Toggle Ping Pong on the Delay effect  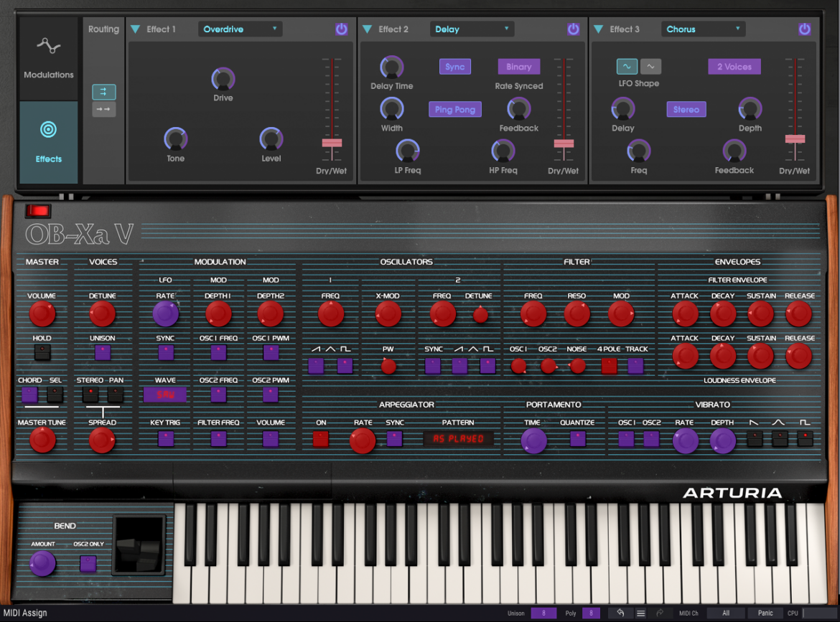click(x=455, y=109)
